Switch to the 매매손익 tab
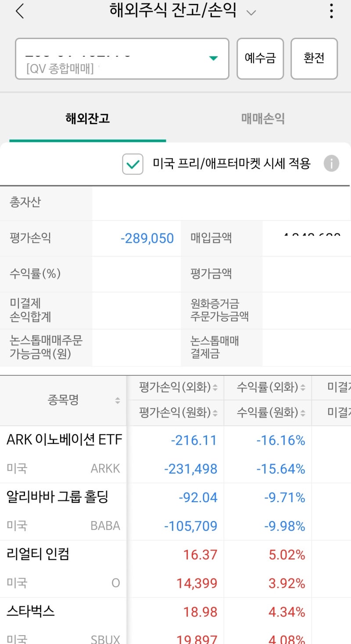Image resolution: width=351 pixels, height=644 pixels. (263, 119)
